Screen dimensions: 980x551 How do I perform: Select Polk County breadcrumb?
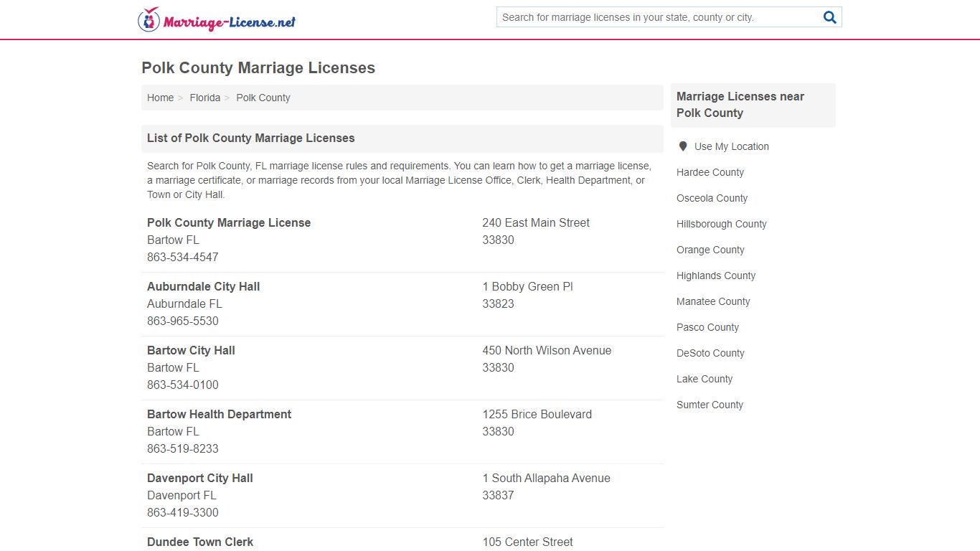click(x=263, y=98)
